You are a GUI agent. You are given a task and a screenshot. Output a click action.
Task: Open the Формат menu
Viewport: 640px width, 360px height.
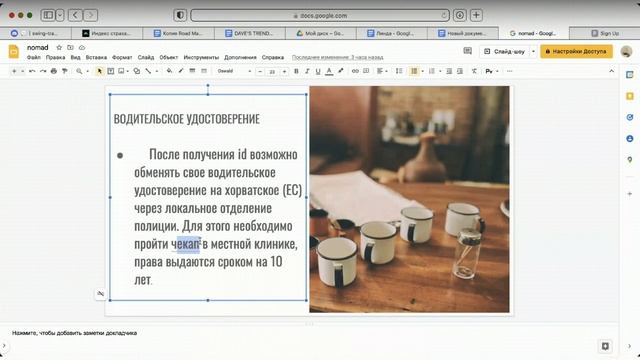tap(122, 58)
